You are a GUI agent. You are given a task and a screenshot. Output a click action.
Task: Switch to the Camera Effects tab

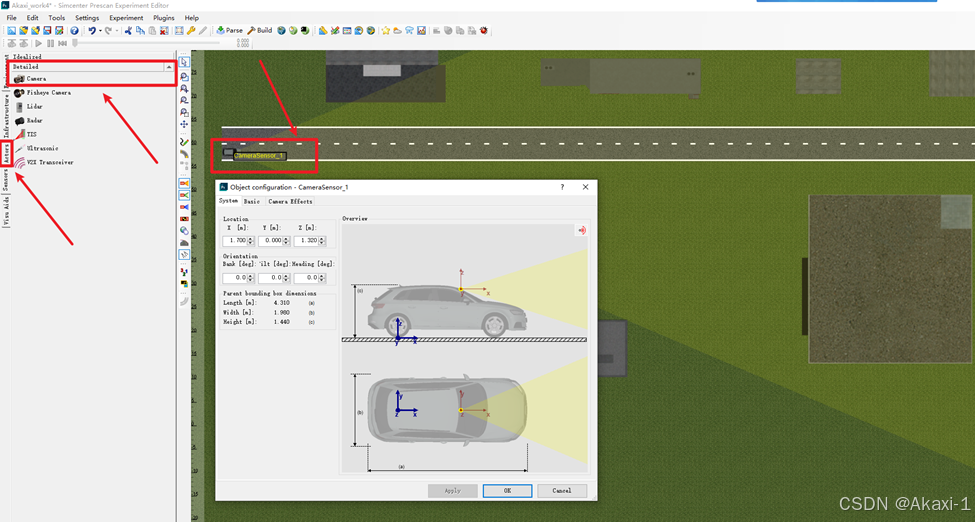(290, 202)
